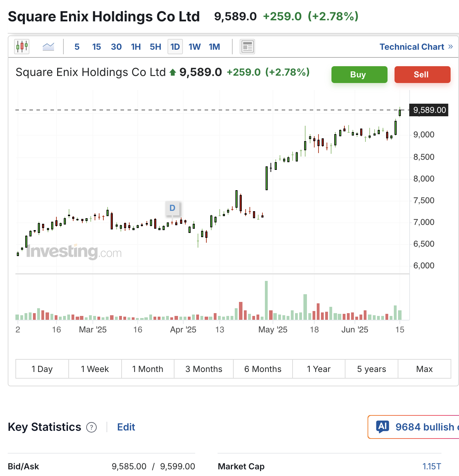Click the AI bullish badge icon
This screenshot has height=476, width=459.
click(383, 427)
